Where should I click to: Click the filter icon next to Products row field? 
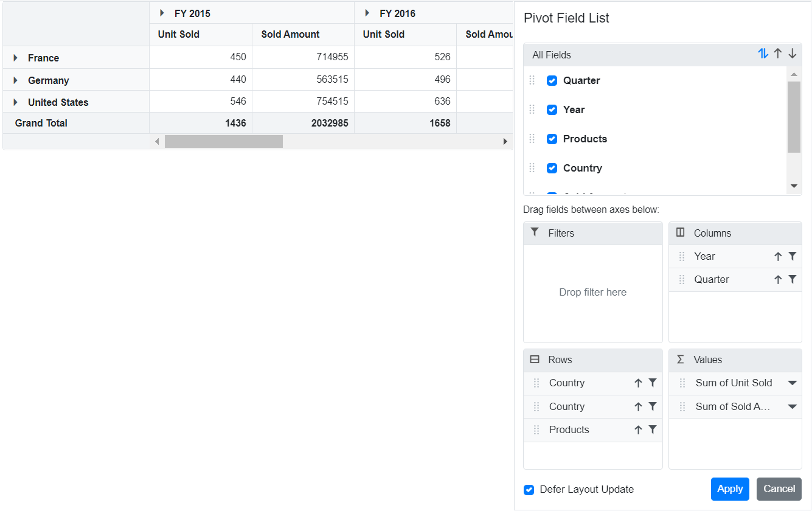(x=653, y=429)
